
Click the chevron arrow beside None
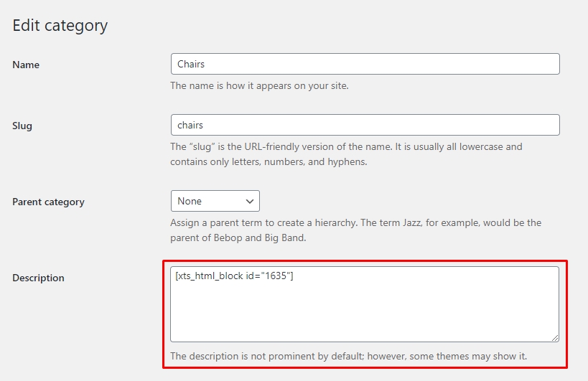tap(250, 201)
